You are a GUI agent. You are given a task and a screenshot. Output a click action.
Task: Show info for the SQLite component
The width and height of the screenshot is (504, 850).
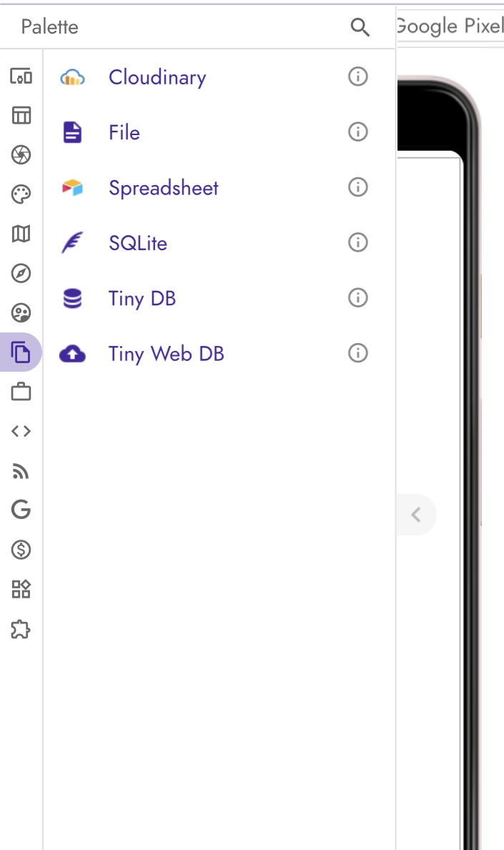pos(357,243)
